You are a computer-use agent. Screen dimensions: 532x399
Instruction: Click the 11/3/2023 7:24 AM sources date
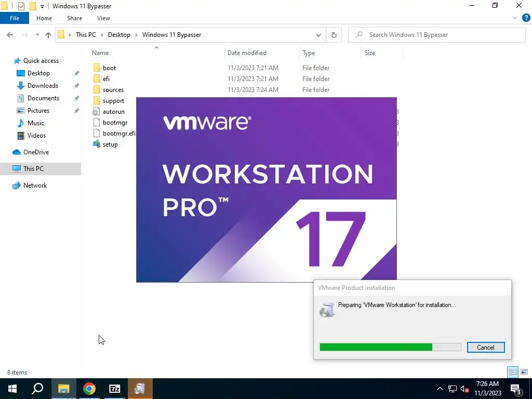[x=253, y=90]
